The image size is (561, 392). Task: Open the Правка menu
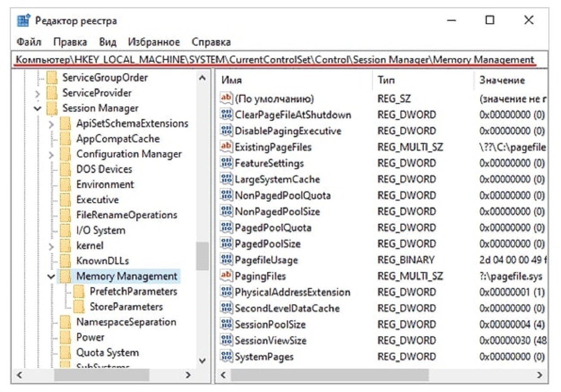point(70,42)
